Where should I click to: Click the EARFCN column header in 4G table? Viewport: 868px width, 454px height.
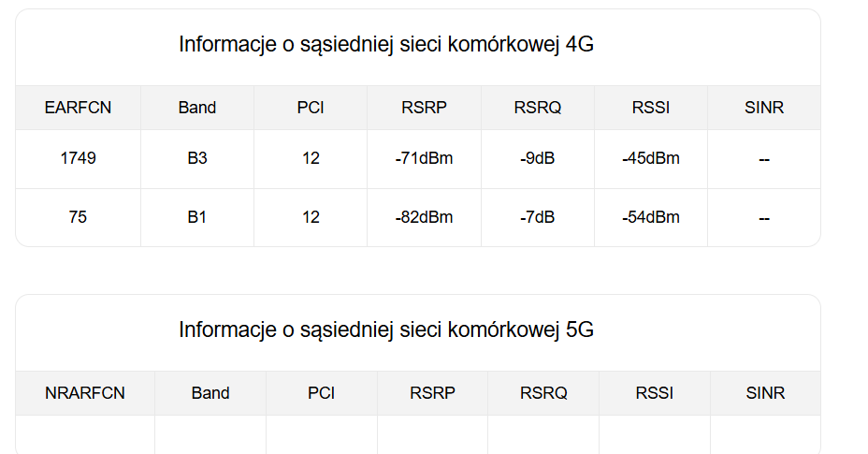78,108
